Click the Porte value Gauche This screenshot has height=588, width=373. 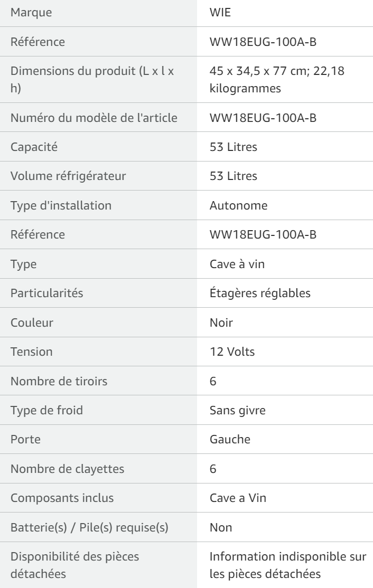(230, 440)
